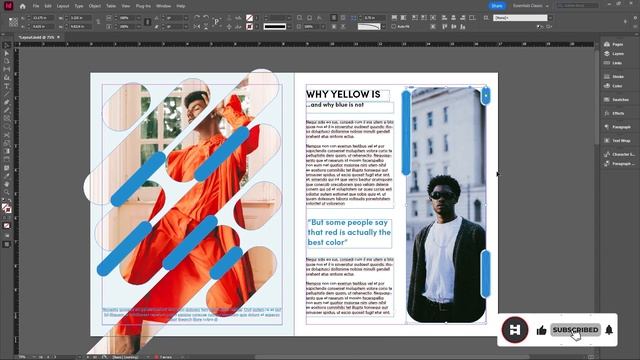Open the corner shape dropdown
Image resolution: width=640 pixels, height=360 pixels.
pos(383,27)
